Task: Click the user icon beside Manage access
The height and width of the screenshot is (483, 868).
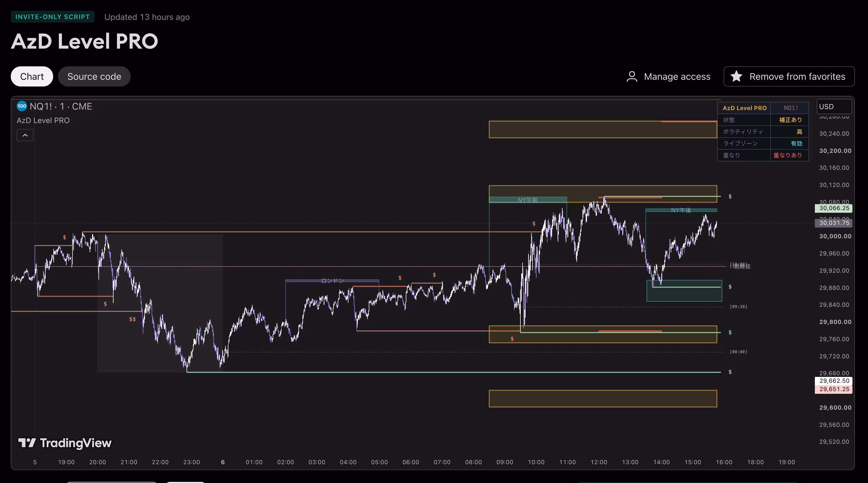Action: tap(632, 77)
